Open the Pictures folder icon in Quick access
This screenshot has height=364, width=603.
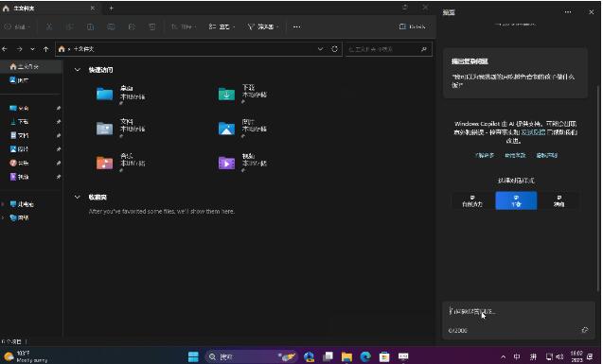226,129
